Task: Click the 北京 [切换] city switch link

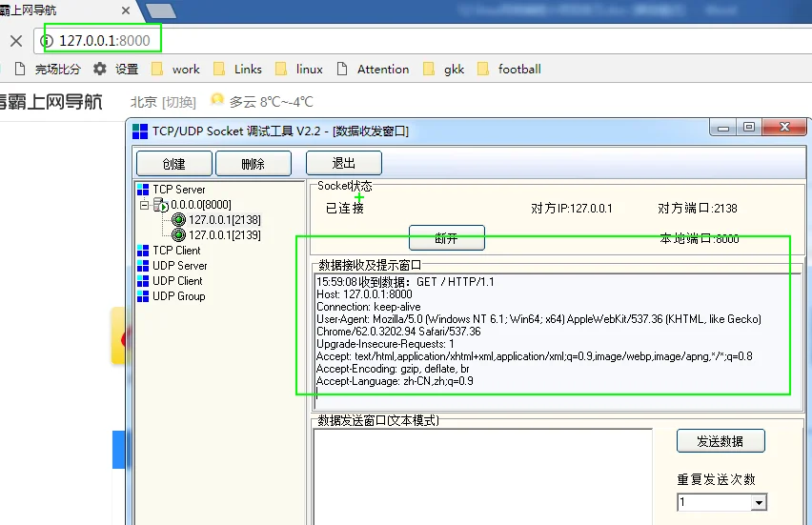Action: pos(163,102)
